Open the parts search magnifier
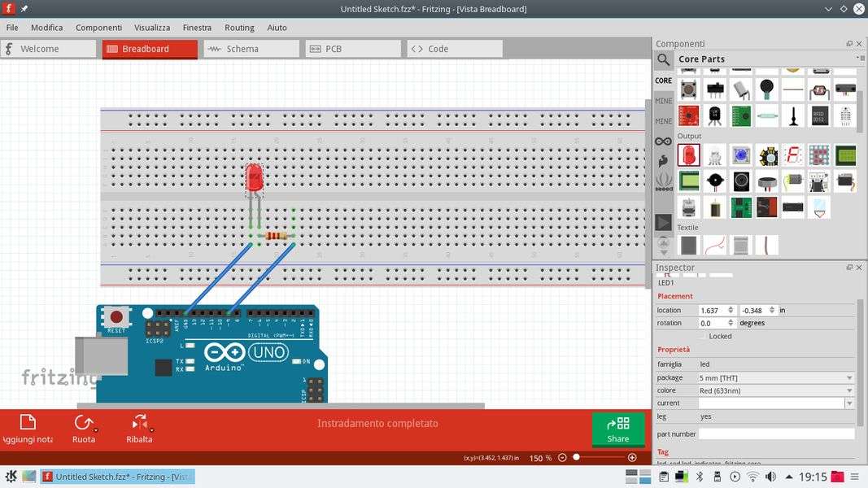 (664, 59)
